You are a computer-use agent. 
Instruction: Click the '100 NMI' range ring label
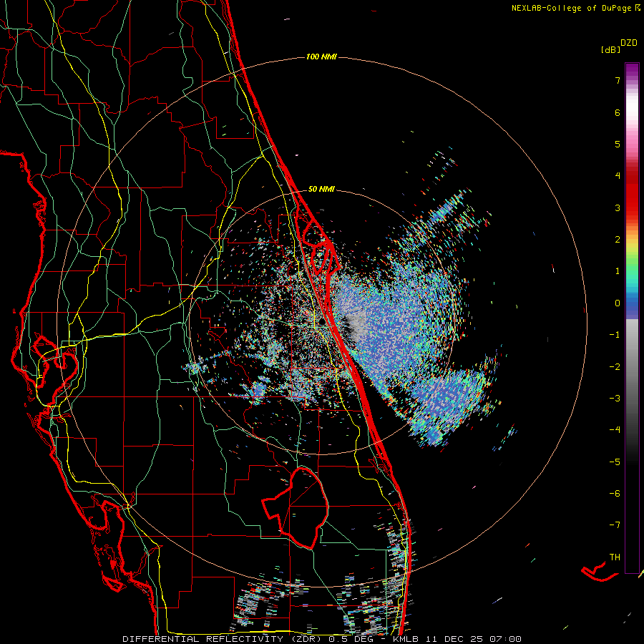click(321, 57)
